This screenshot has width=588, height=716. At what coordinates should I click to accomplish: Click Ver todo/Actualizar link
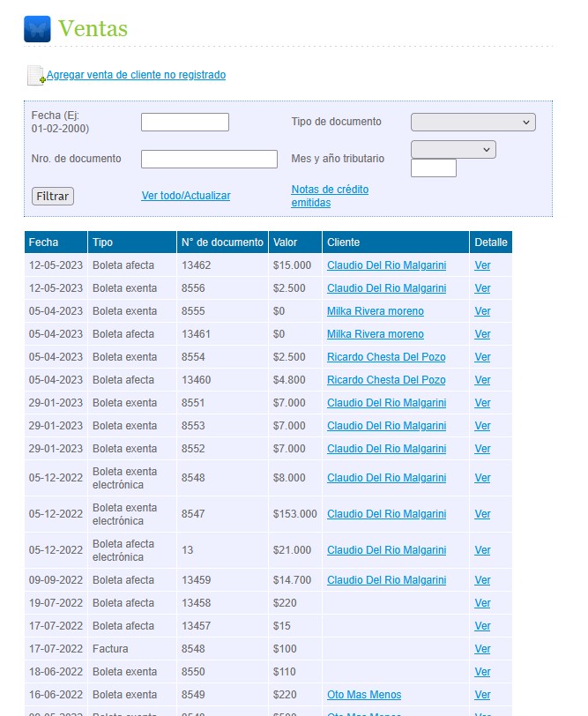(x=186, y=196)
